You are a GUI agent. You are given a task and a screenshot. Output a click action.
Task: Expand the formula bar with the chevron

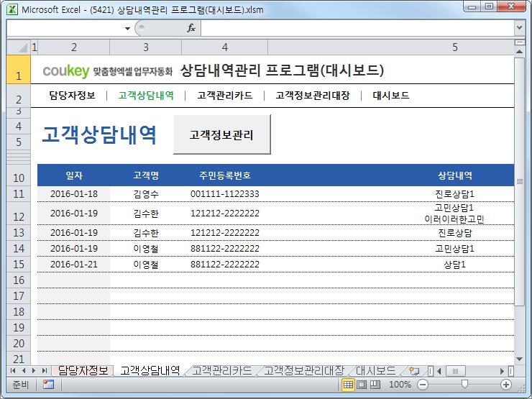[519, 27]
